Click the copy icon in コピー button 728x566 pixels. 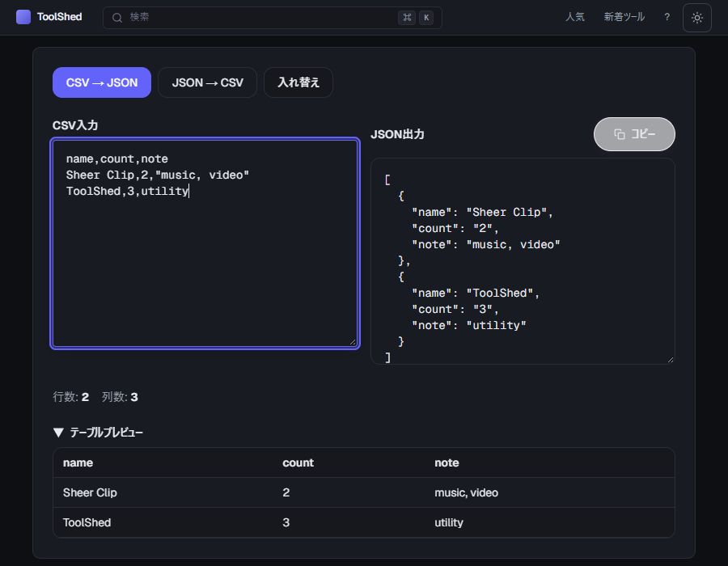pos(620,134)
